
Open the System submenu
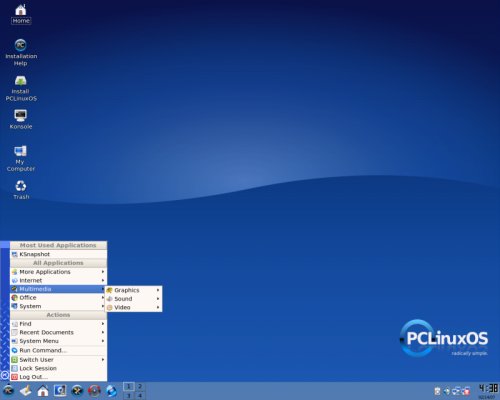[58, 306]
